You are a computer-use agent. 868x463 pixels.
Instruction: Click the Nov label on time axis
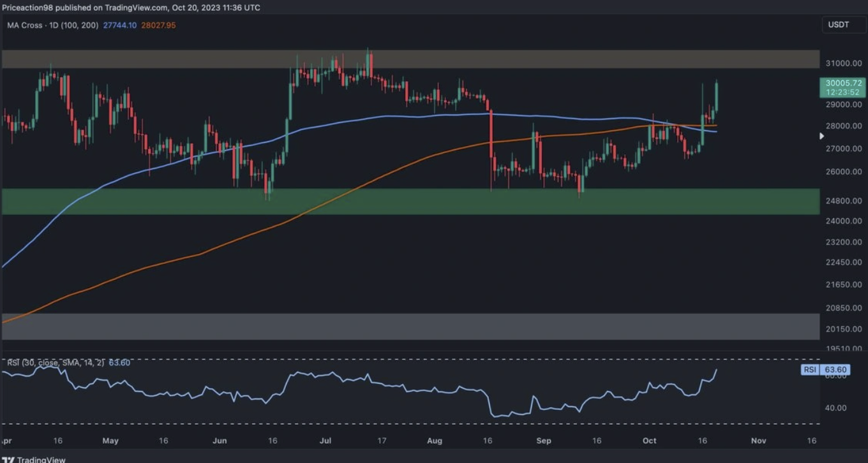pyautogui.click(x=758, y=441)
